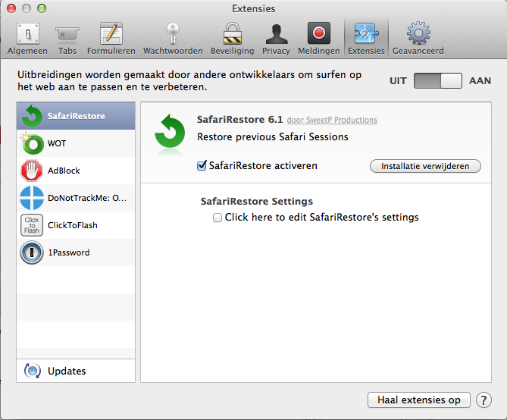Screen dimensions: 507x420
Task: Click the Wachtwoorden tab label
Action: click(x=173, y=51)
